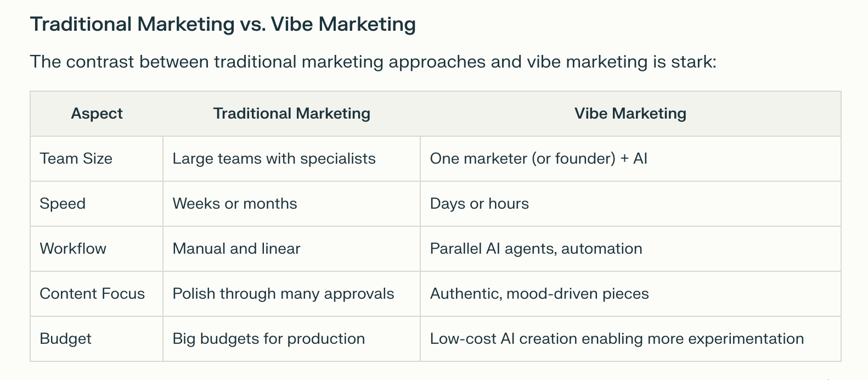Click the Large teams with specialists cell
868x380 pixels.
[x=291, y=159]
